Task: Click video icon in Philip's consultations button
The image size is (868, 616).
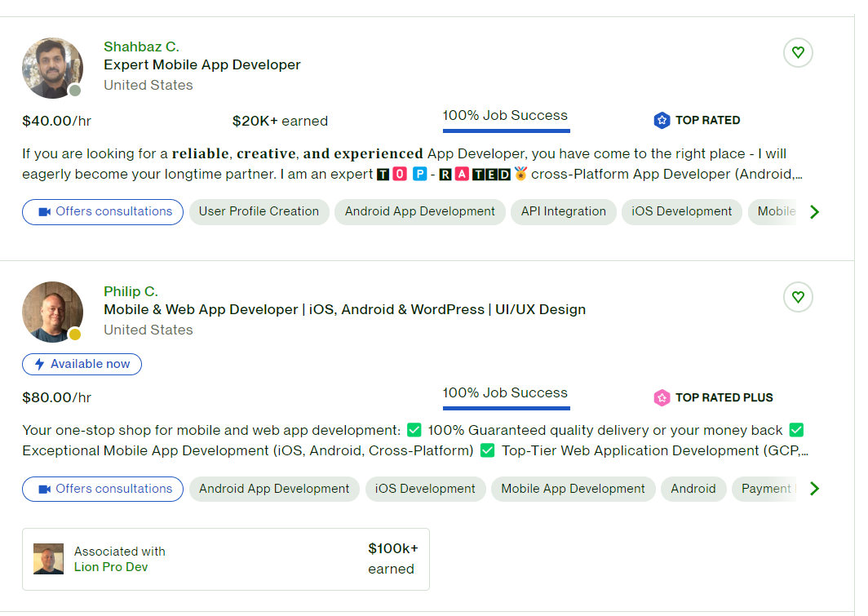Action: tap(45, 490)
